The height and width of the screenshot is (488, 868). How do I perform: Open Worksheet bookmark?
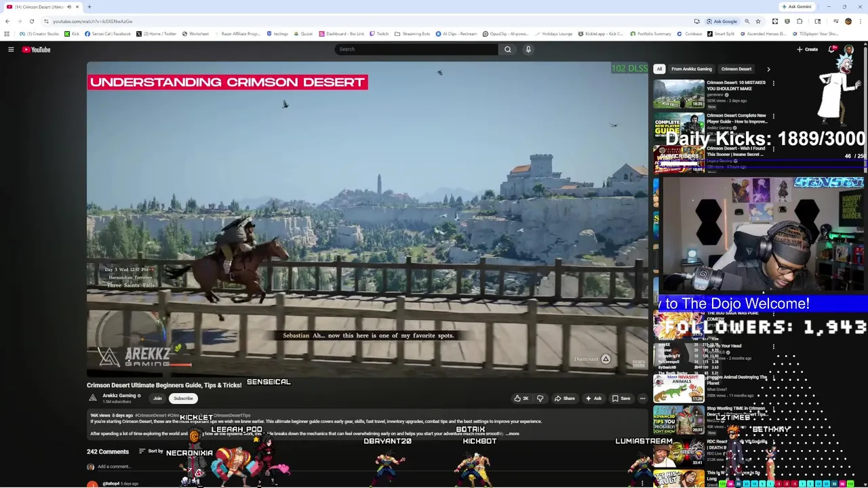pyautogui.click(x=195, y=34)
